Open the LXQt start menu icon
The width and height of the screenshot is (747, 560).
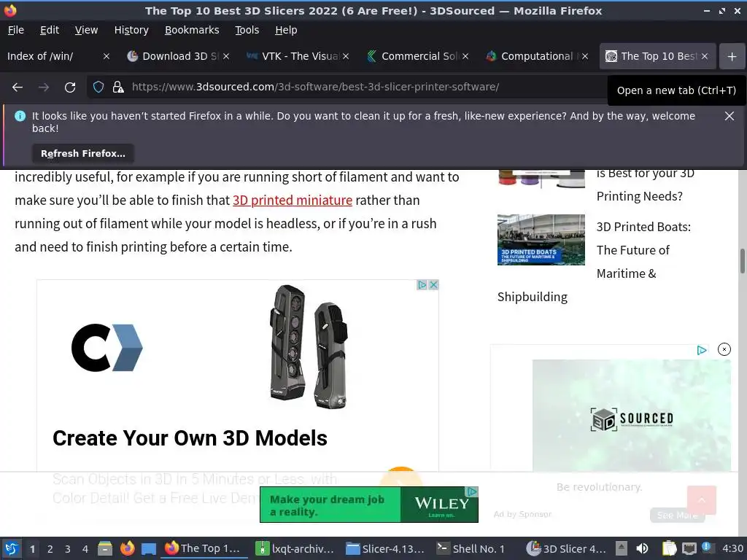pyautogui.click(x=12, y=548)
